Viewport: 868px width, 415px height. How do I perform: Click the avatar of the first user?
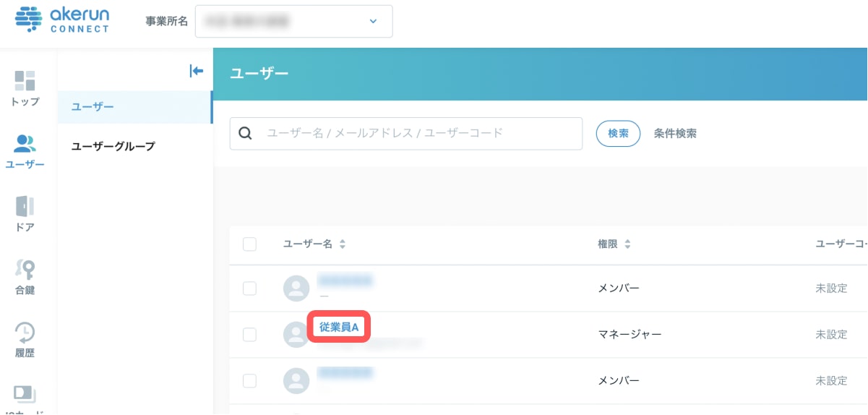296,288
